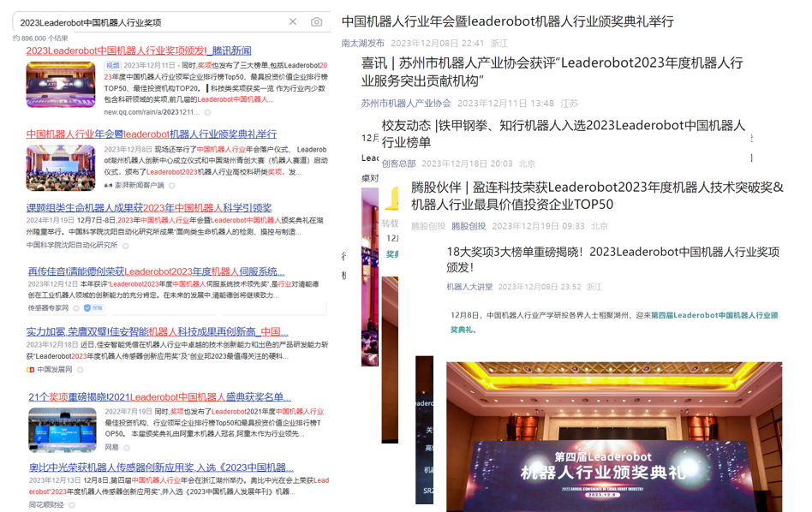Open result '21个奖项重磅揭晓!2021Leaderobot中国机器人盛典获奖名单...'
The image size is (812, 512).
pyautogui.click(x=159, y=397)
